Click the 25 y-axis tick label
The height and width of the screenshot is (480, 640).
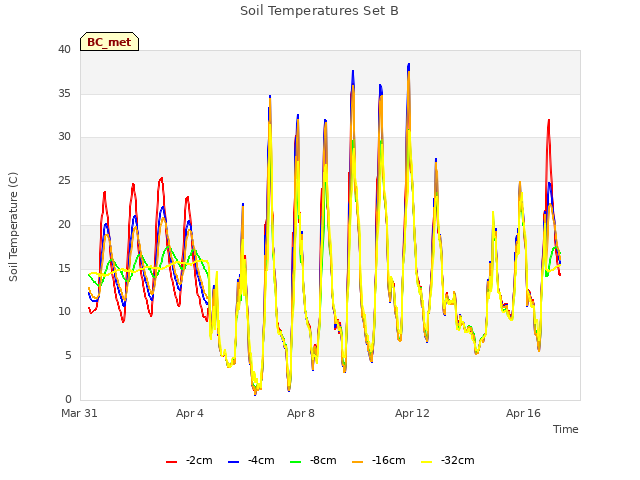64,180
